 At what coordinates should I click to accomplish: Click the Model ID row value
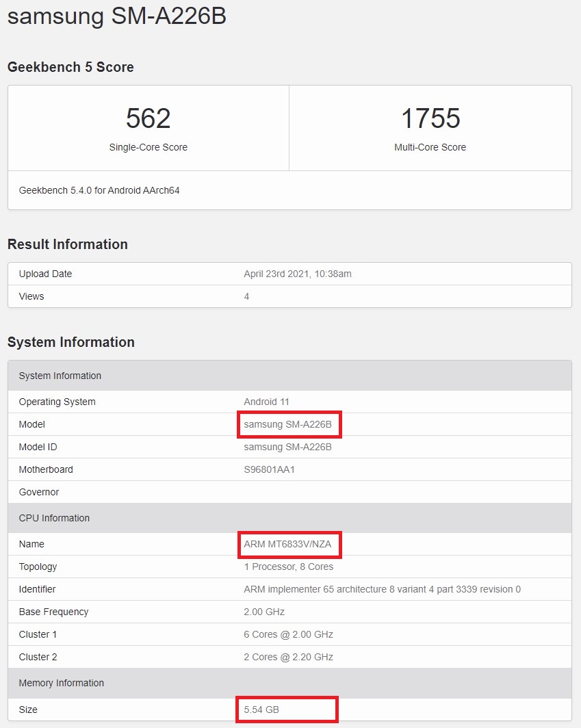point(287,447)
